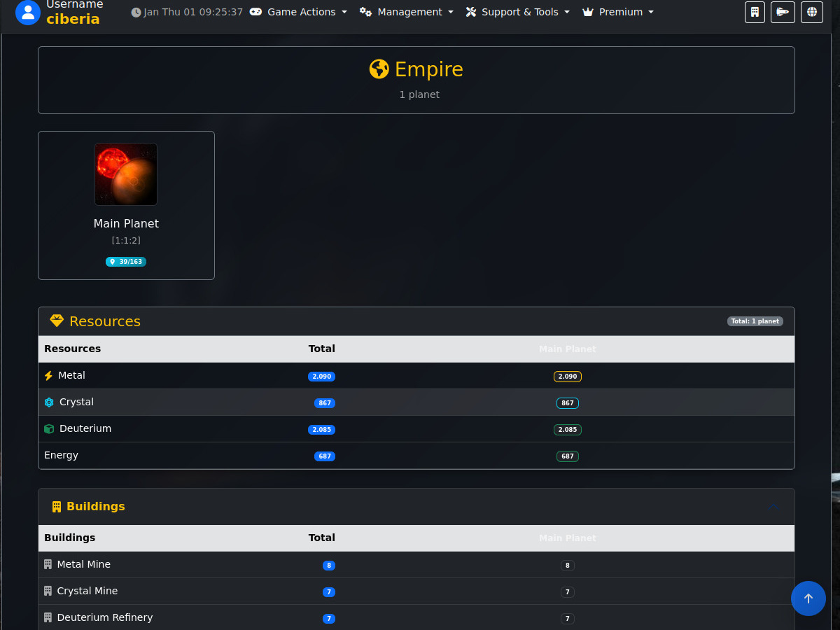
Task: Collapse the Buildings section header
Action: tap(773, 506)
